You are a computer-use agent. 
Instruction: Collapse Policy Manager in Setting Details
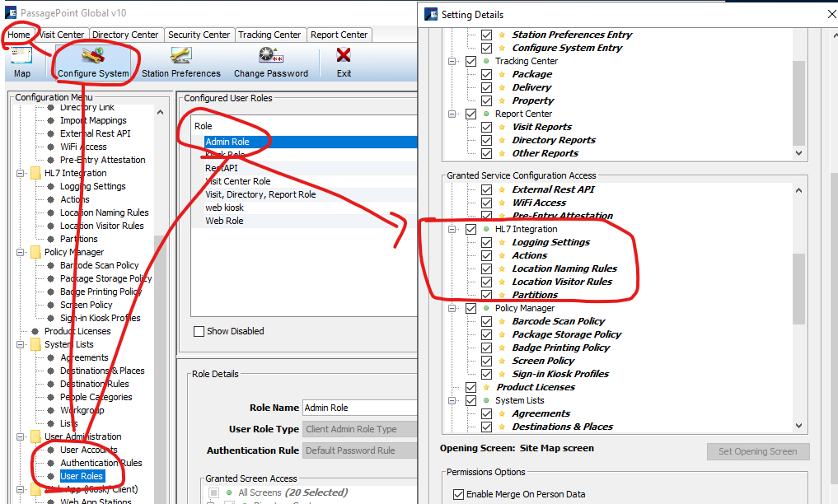click(x=452, y=309)
